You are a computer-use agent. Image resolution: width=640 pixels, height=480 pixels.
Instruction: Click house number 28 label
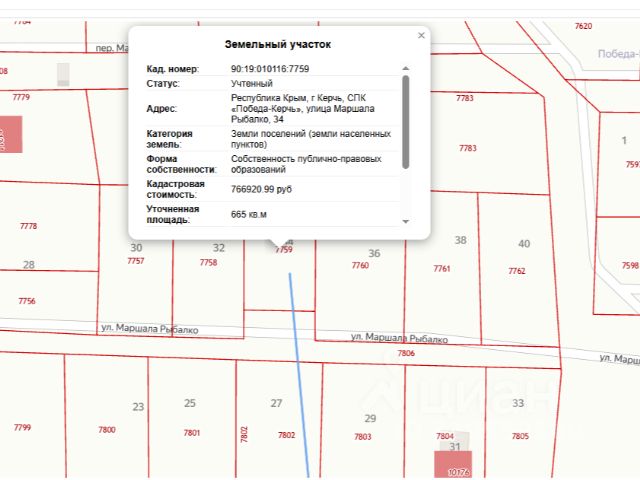29,265
